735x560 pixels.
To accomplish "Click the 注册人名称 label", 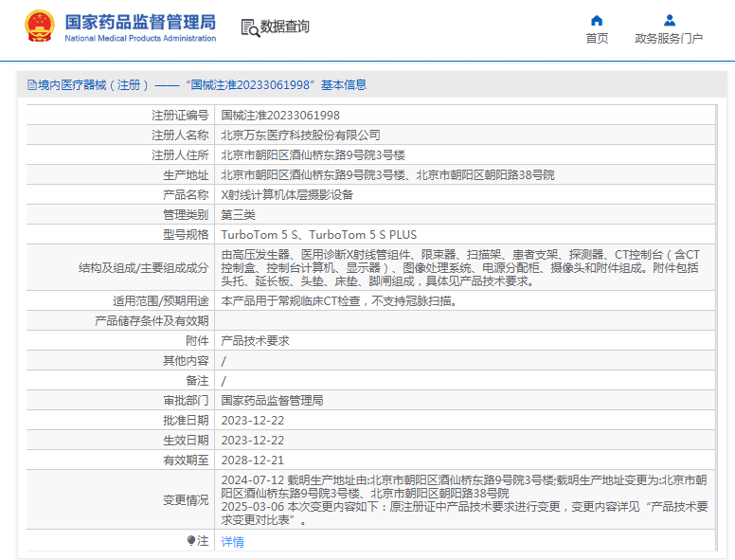I will (x=180, y=135).
